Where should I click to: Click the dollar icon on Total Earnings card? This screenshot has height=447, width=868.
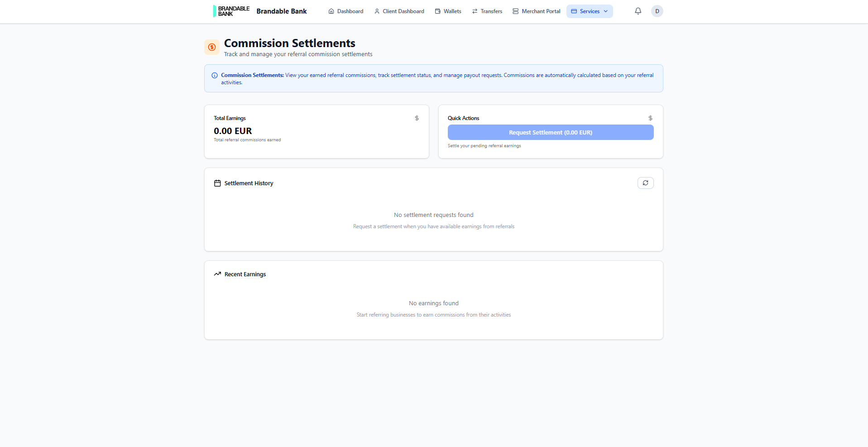(x=417, y=118)
